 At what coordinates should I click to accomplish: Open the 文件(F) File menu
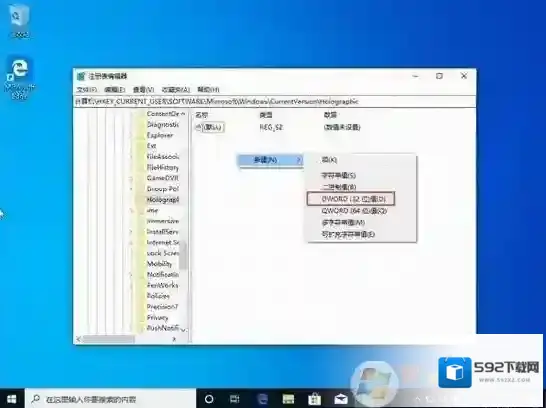pyautogui.click(x=86, y=90)
